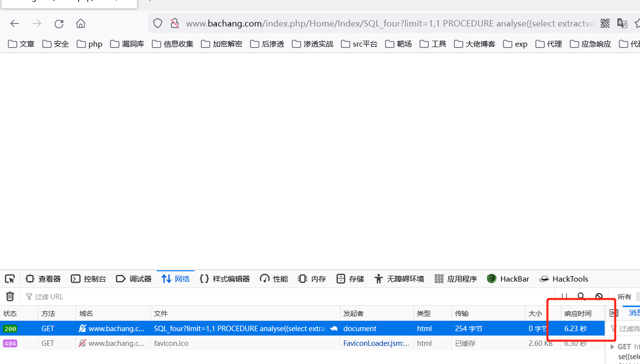The height and width of the screenshot is (364, 640).
Task: Sort by the 状态 column header
Action: click(19, 313)
